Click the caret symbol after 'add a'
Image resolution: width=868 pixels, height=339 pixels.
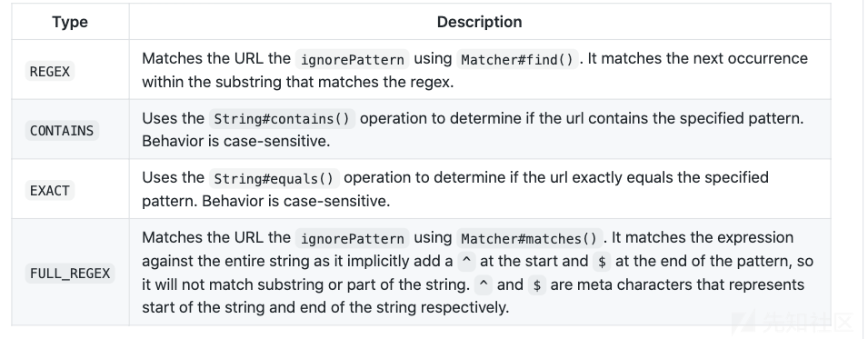coord(466,262)
